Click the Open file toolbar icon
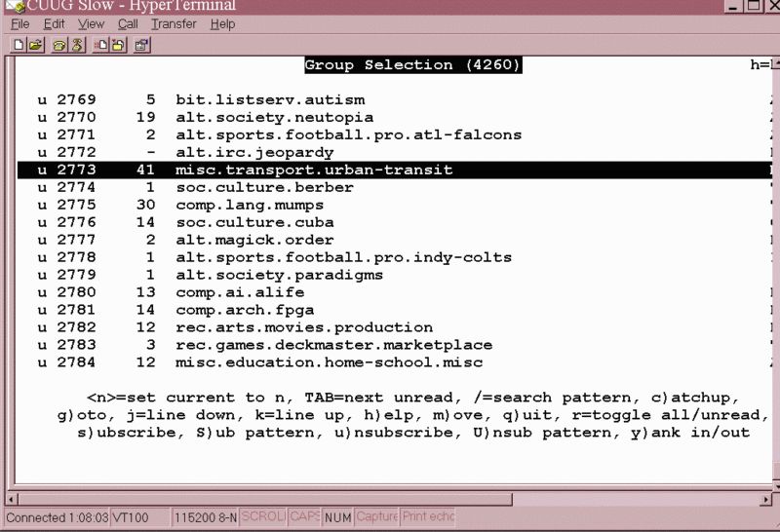 point(35,45)
